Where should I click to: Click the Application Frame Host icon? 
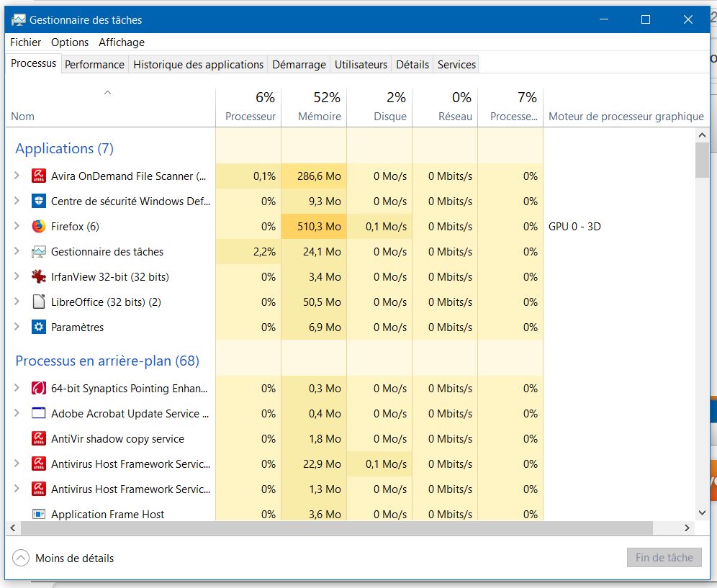(39, 515)
